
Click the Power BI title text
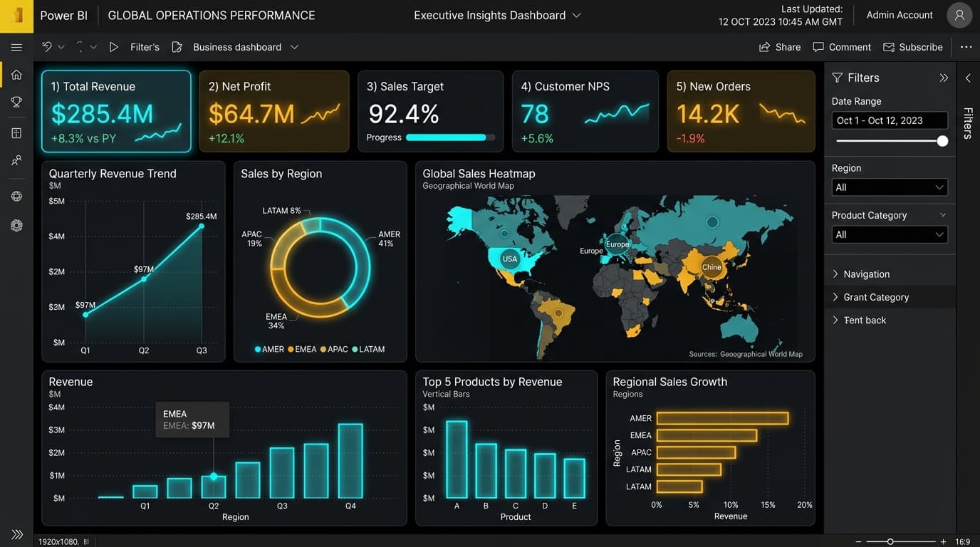[63, 16]
